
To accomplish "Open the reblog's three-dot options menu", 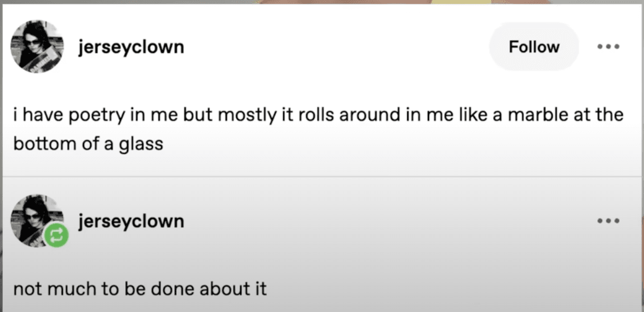I will click(x=608, y=221).
